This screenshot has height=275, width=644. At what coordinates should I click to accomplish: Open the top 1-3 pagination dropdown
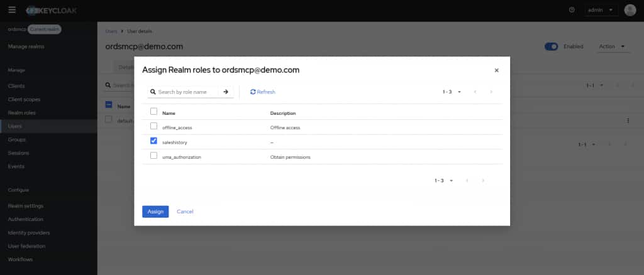[452, 92]
